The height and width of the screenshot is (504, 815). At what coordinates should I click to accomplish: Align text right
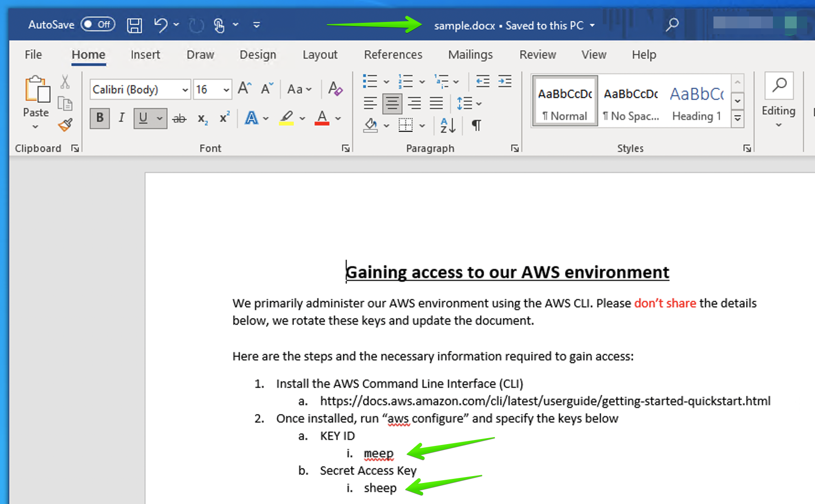[x=414, y=103]
